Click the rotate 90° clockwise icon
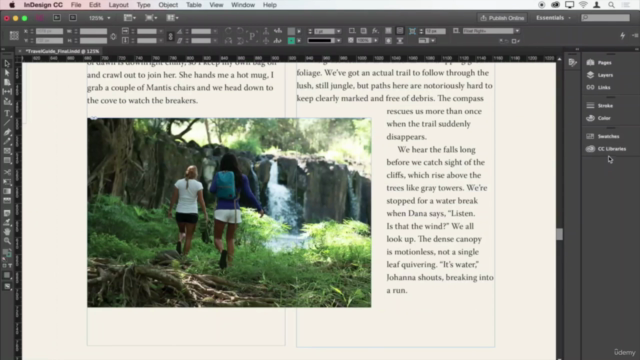Screen dimensions: 640x360 tap(228, 31)
